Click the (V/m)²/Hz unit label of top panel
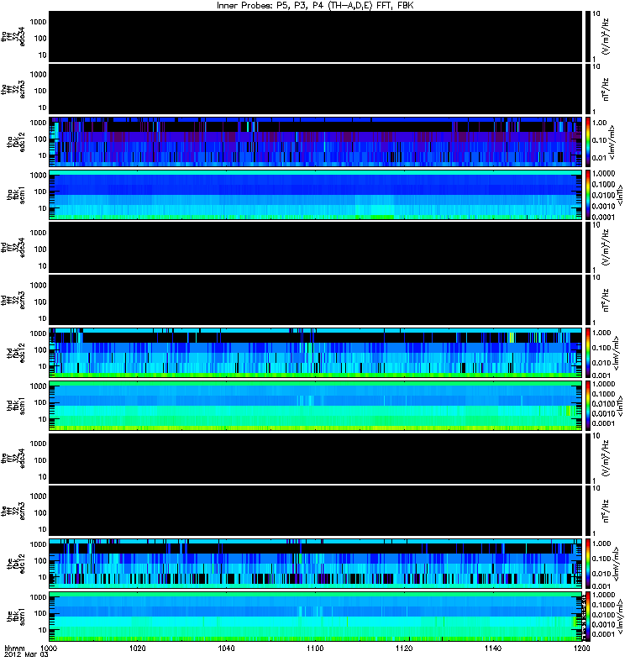 click(606, 36)
